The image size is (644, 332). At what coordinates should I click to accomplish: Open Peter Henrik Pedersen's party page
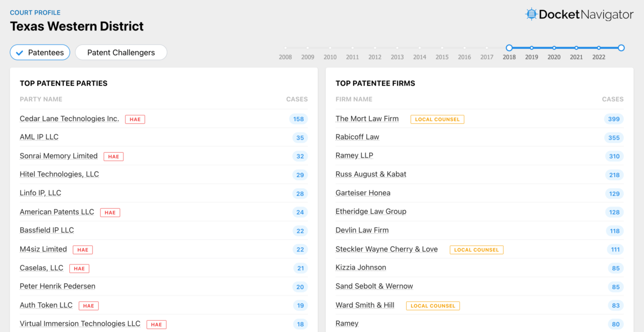(57, 286)
